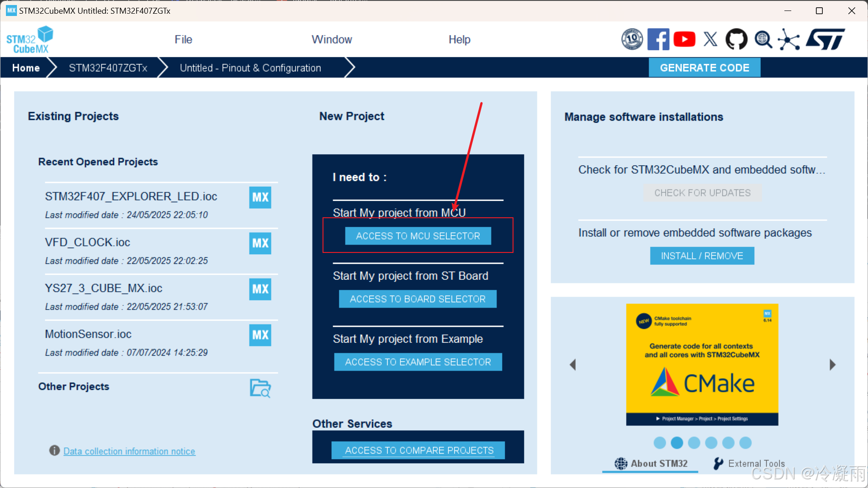Screen dimensions: 868x488
Task: Open the X (Twitter) icon
Action: pos(710,39)
